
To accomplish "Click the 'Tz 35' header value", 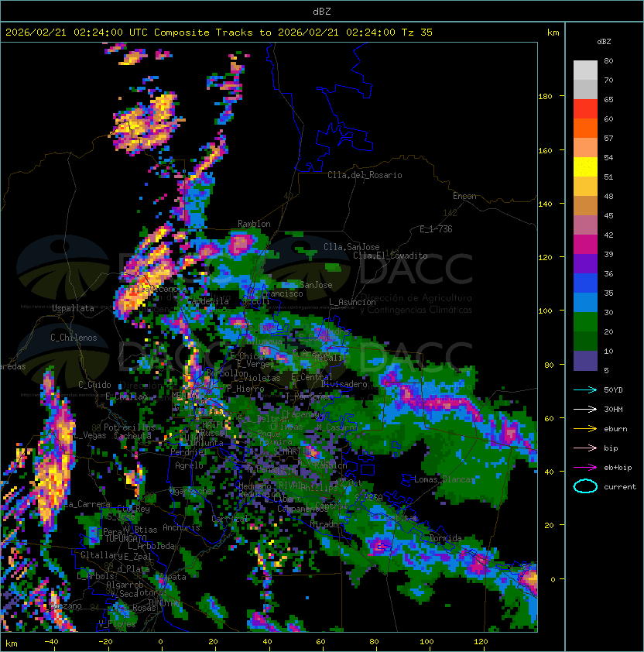I will (x=417, y=33).
